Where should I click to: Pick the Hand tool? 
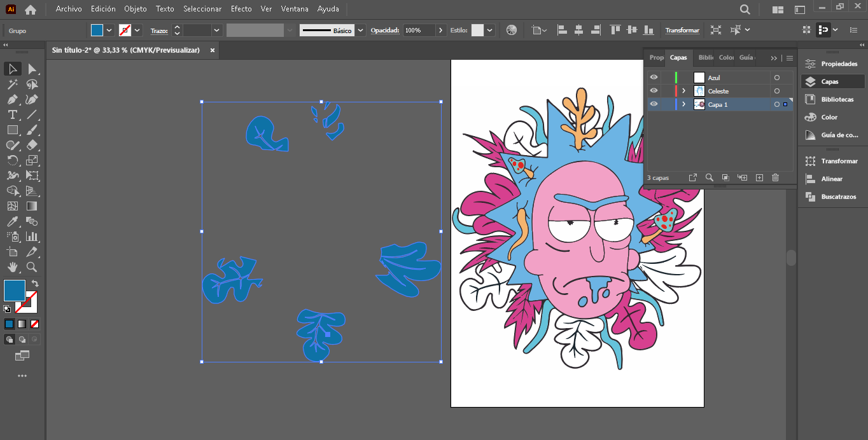(13, 267)
